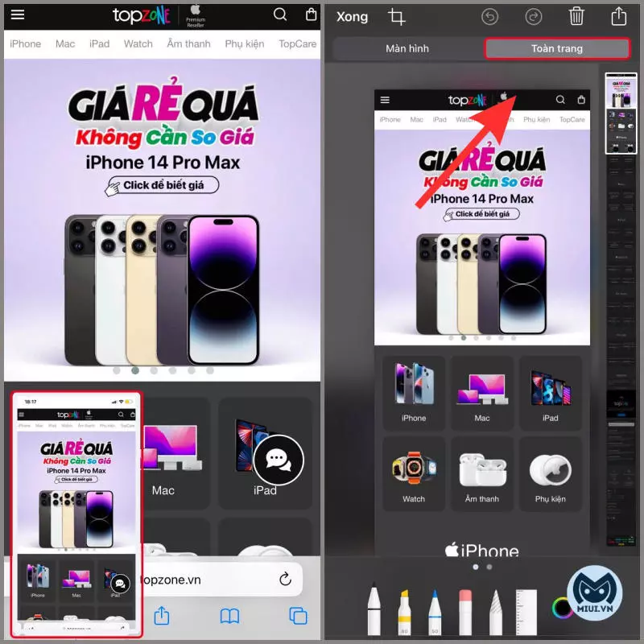Share screenshot via editor share icon
Viewport: 644px width, 644px height.
pyautogui.click(x=619, y=16)
